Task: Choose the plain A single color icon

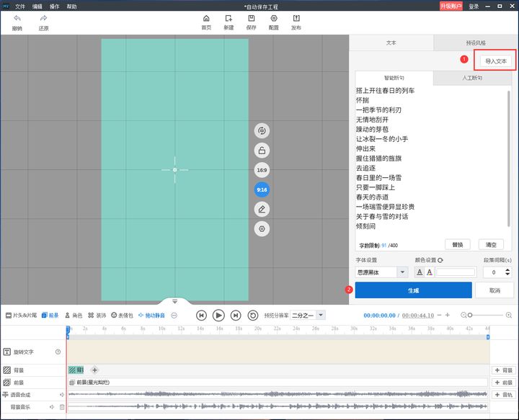Action: coord(420,272)
